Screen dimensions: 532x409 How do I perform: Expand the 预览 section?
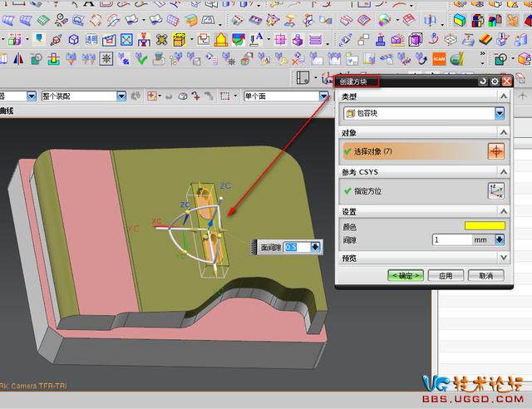[x=501, y=258]
